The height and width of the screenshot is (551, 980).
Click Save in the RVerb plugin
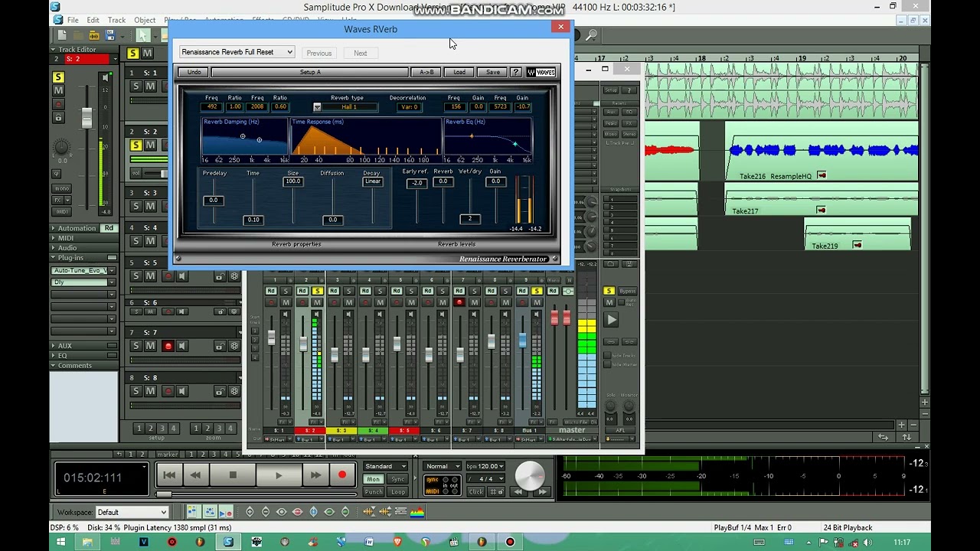point(492,72)
